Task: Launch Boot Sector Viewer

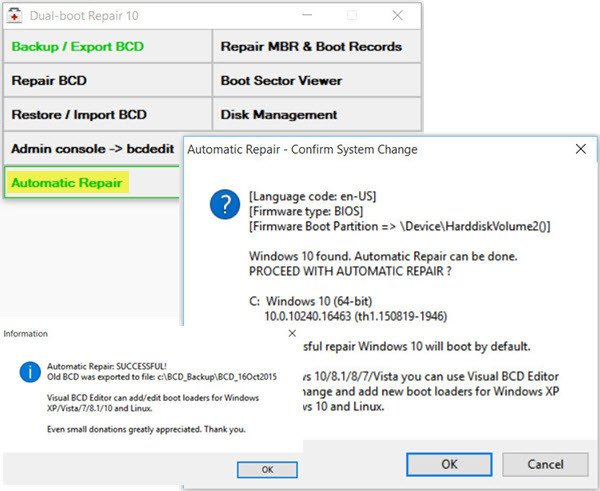Action: [317, 81]
